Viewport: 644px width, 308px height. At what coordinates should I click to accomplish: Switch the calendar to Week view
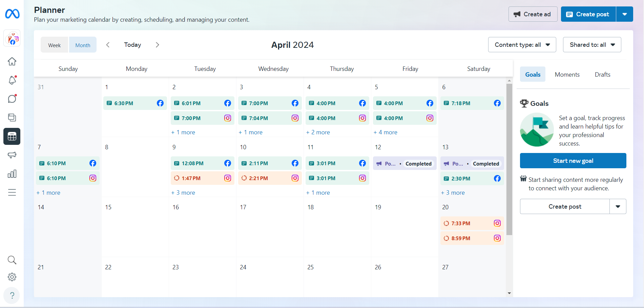55,45
